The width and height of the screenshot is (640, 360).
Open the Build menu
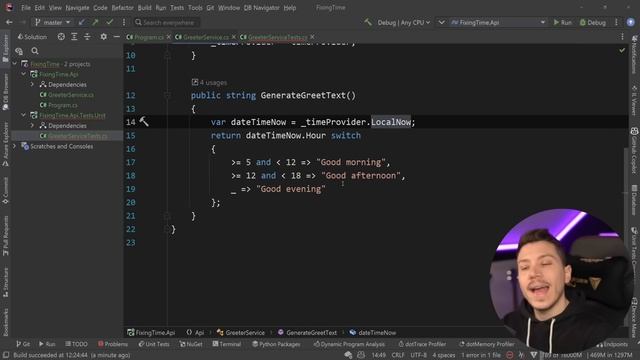tap(144, 8)
